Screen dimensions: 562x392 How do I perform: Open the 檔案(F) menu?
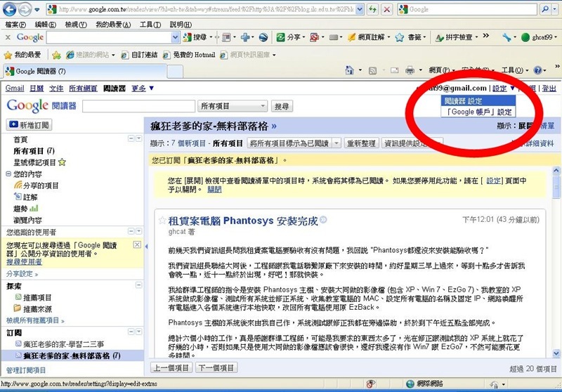(x=15, y=25)
